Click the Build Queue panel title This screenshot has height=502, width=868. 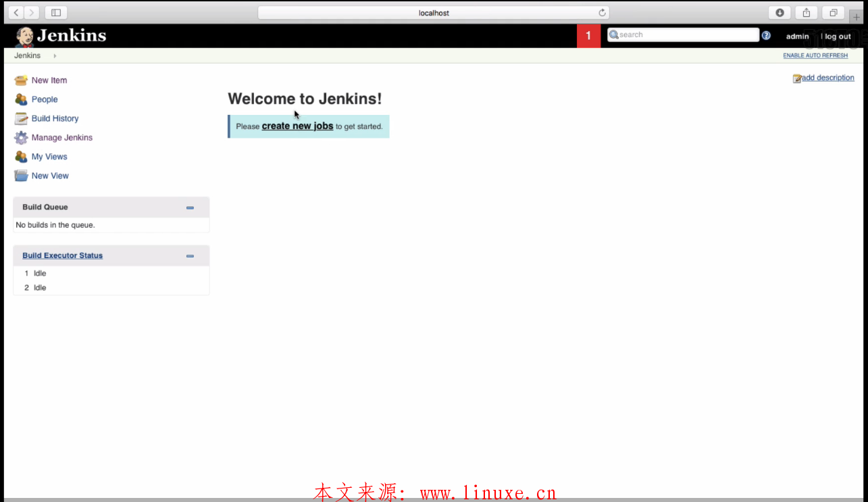tap(45, 207)
